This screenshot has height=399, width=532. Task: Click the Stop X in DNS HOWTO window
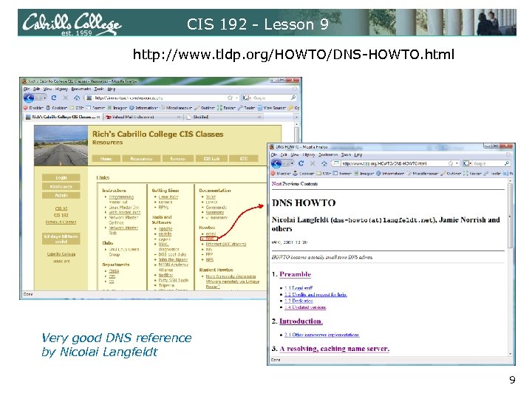[x=313, y=163]
